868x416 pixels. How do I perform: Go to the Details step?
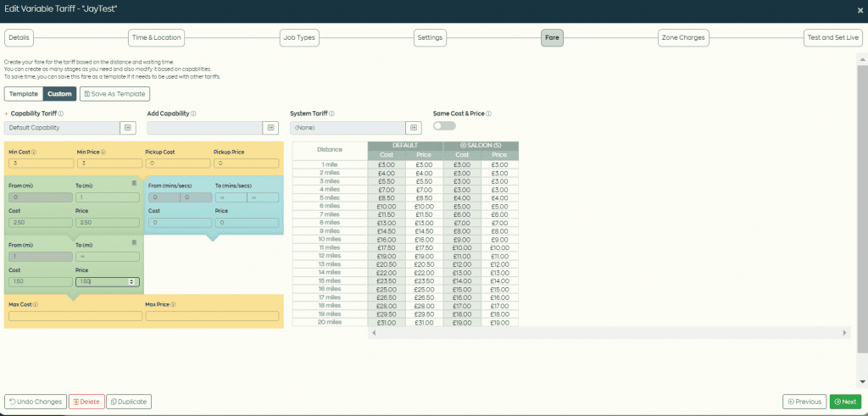click(19, 37)
